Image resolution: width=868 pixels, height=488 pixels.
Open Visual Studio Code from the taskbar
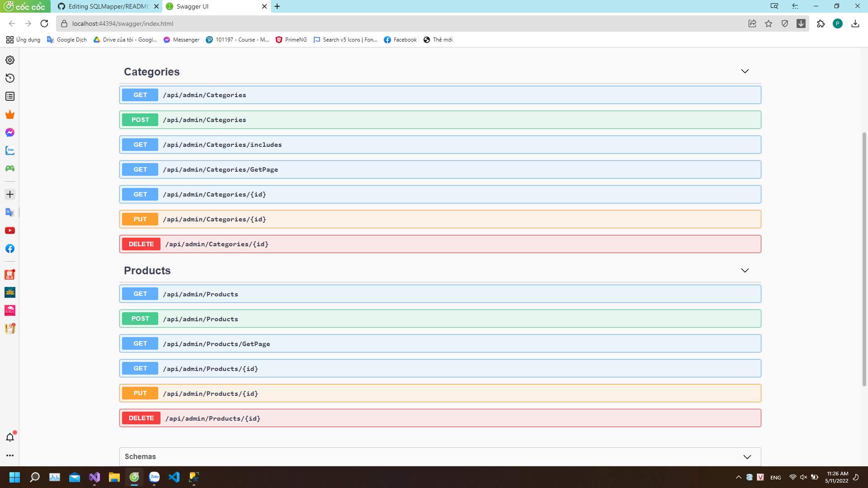[x=174, y=477]
